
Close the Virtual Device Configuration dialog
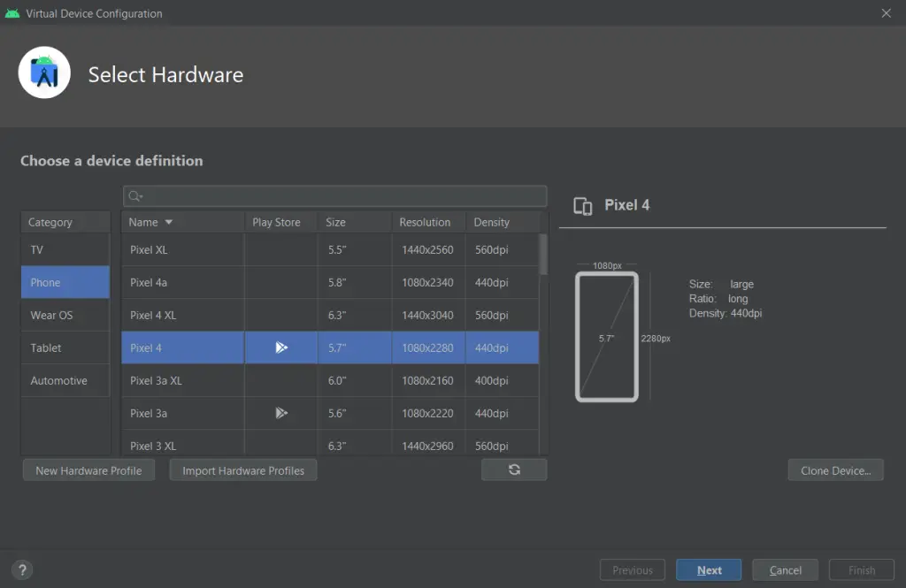(x=886, y=12)
